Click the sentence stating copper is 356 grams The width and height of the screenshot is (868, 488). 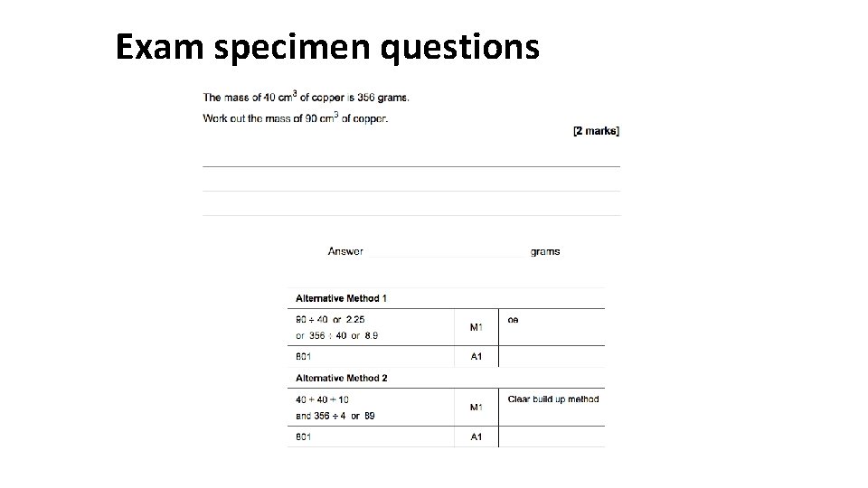point(306,98)
